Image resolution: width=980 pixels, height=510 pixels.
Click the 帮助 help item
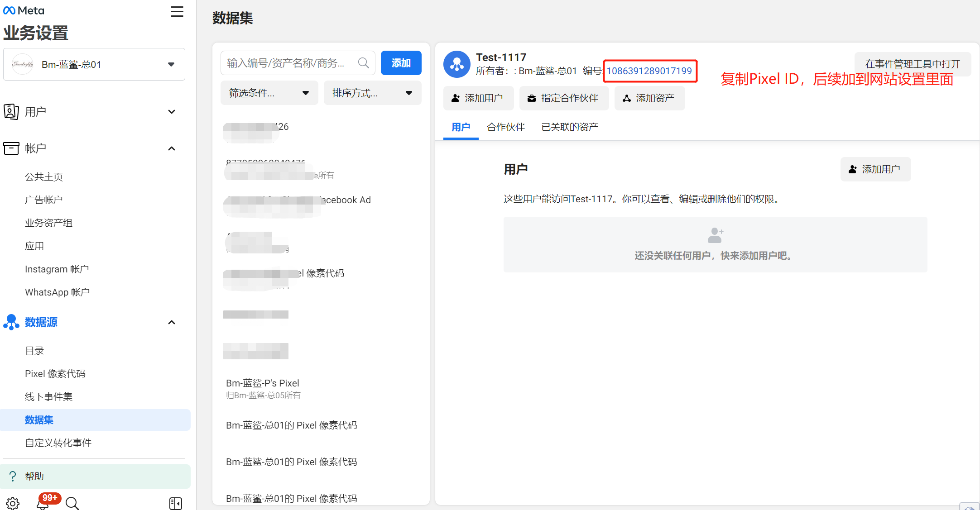click(x=95, y=476)
